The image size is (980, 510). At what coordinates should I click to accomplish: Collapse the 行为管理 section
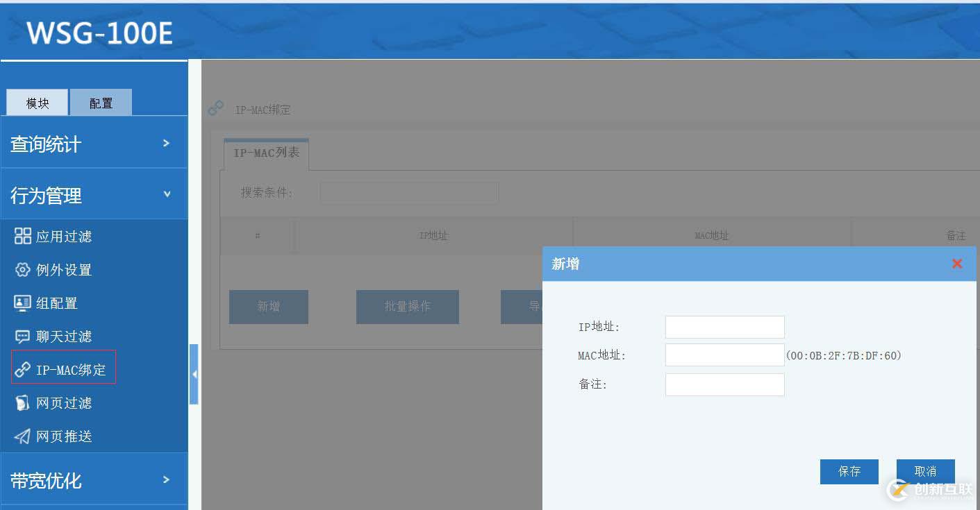pyautogui.click(x=94, y=195)
